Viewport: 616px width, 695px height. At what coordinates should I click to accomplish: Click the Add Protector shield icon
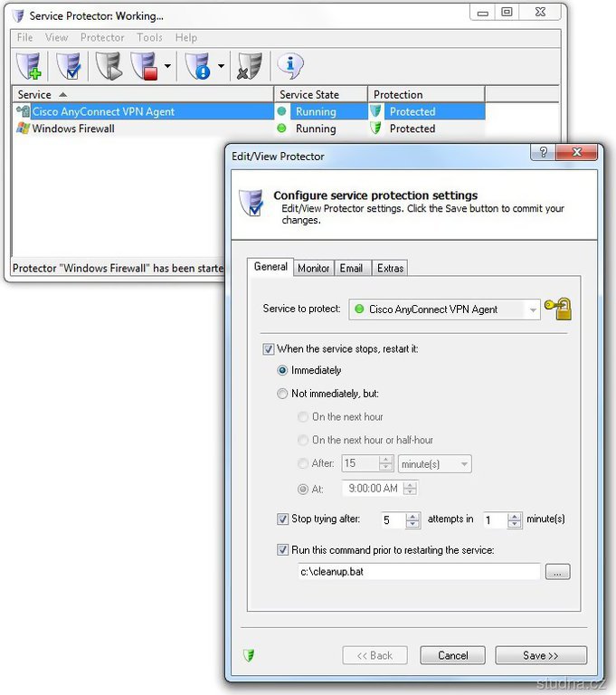(x=29, y=65)
